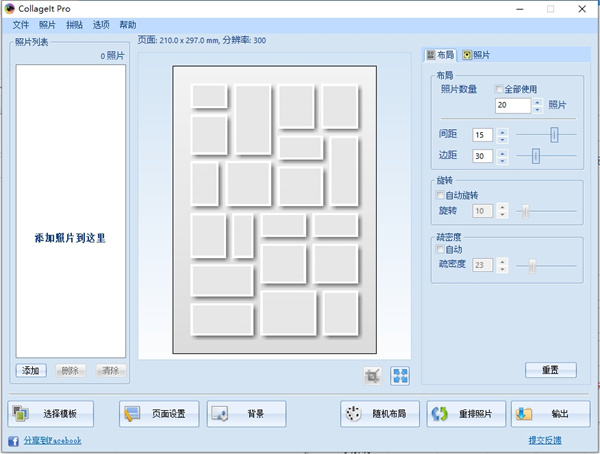600x454 pixels.
Task: Click the 边距 slider handle
Action: pos(536,156)
